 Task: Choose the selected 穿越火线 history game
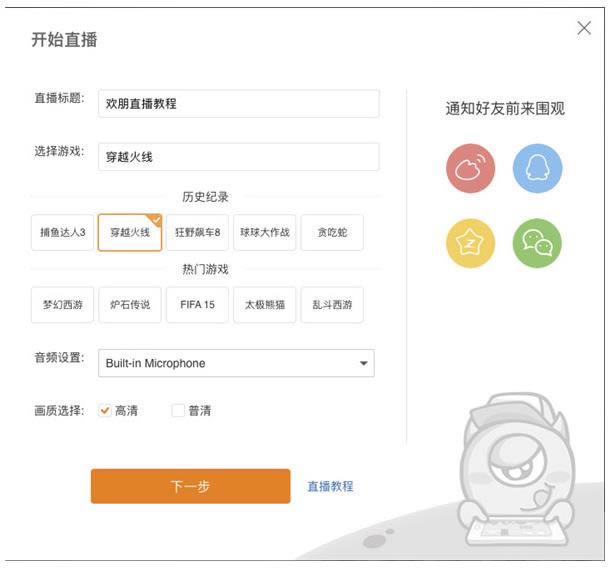(130, 233)
